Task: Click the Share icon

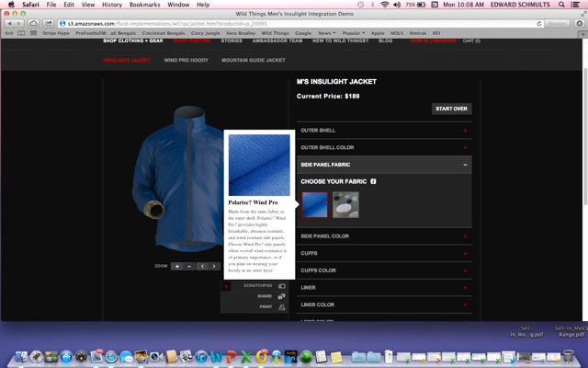Action: tap(282, 296)
